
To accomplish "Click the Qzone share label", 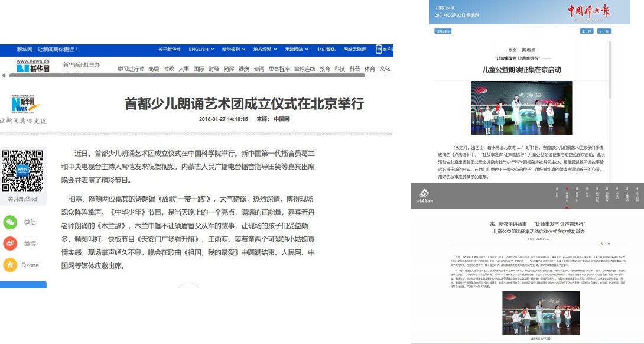I will (x=30, y=265).
